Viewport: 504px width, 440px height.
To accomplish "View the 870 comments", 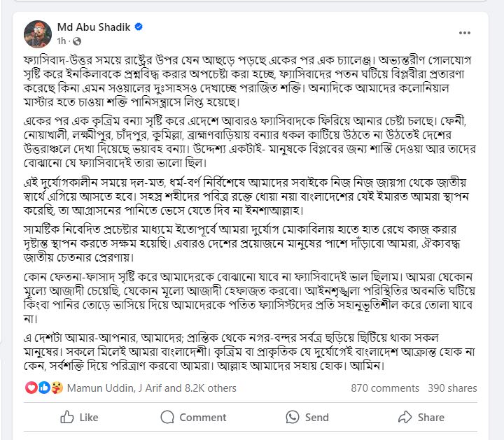I will coord(385,388).
